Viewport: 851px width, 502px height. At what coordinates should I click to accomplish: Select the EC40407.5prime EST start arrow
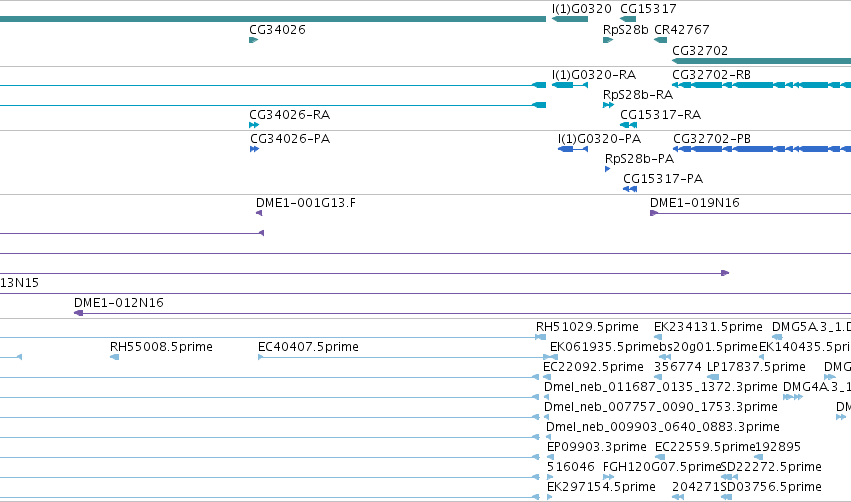[x=261, y=357]
